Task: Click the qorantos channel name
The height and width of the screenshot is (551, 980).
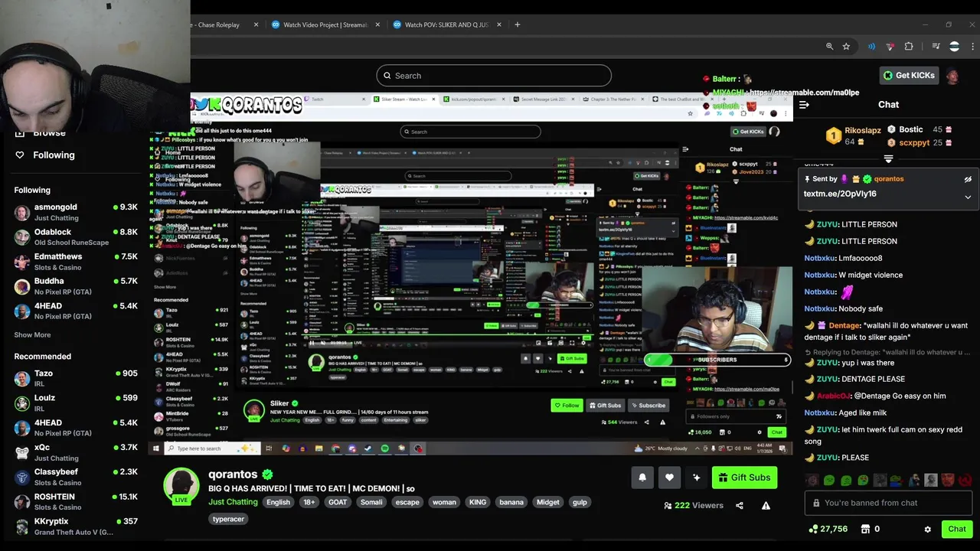Action: coord(233,474)
